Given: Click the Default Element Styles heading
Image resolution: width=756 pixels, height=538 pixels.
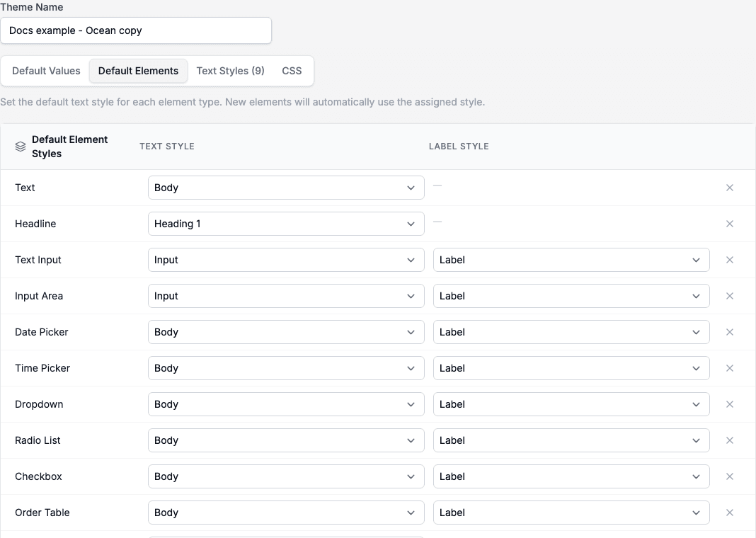Looking at the screenshot, I should tap(70, 147).
